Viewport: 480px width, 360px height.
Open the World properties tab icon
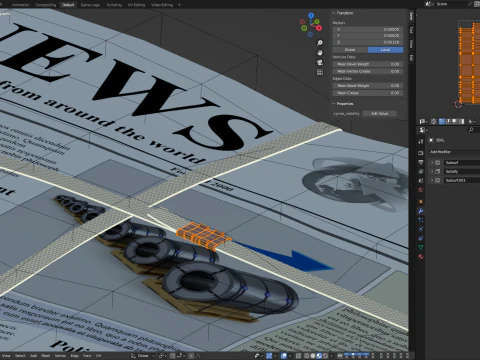coord(421,190)
